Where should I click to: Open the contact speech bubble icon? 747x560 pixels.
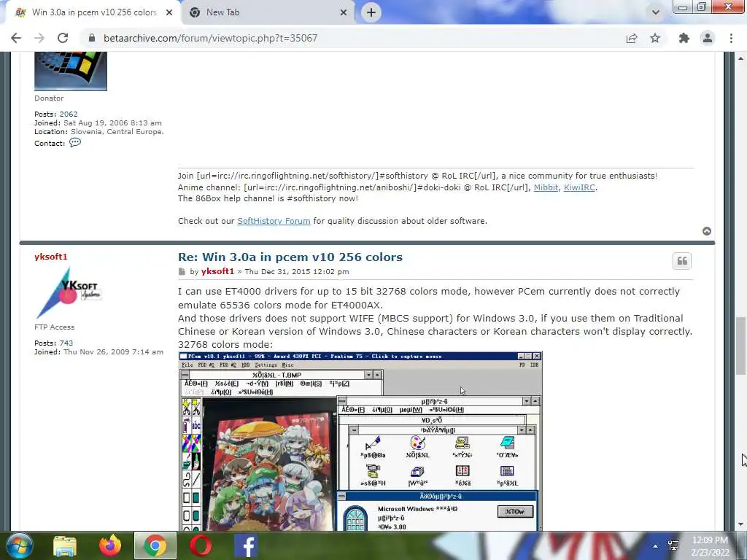click(x=75, y=142)
